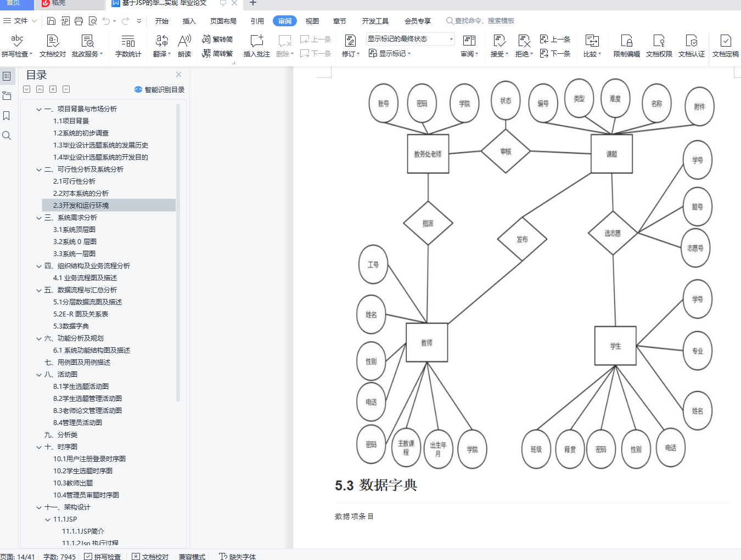The width and height of the screenshot is (741, 560).
Task: Open the 显示标记 show markup dropdown
Action: click(390, 53)
